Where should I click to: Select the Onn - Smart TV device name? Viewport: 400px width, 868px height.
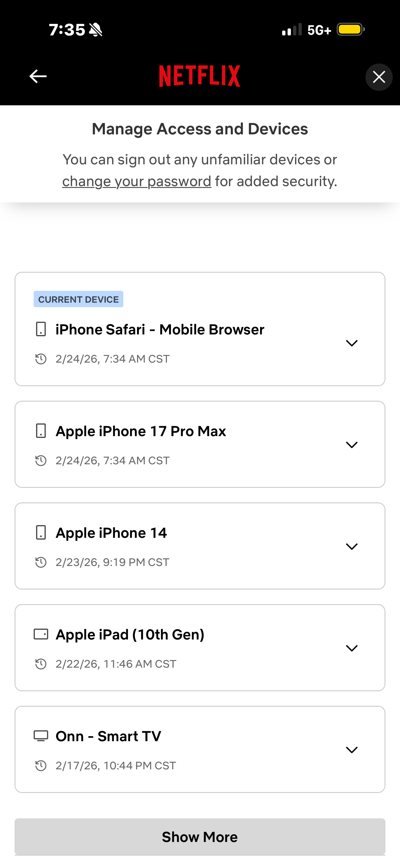click(x=108, y=736)
